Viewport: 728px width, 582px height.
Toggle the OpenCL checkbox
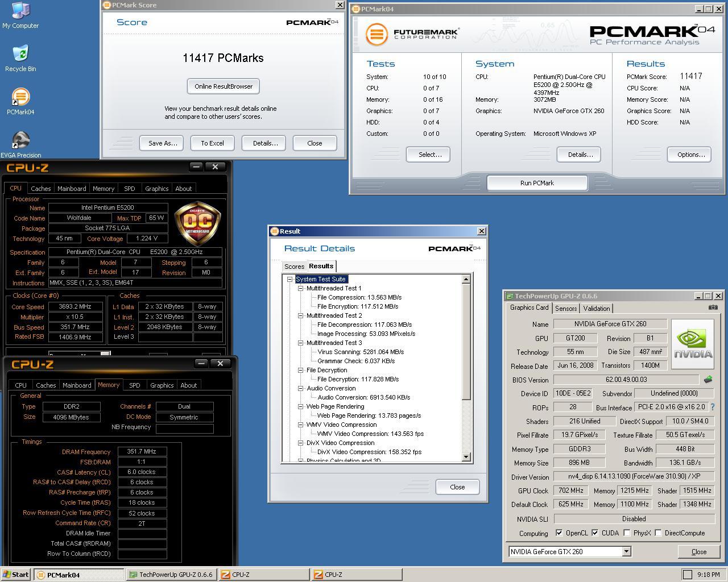(559, 533)
